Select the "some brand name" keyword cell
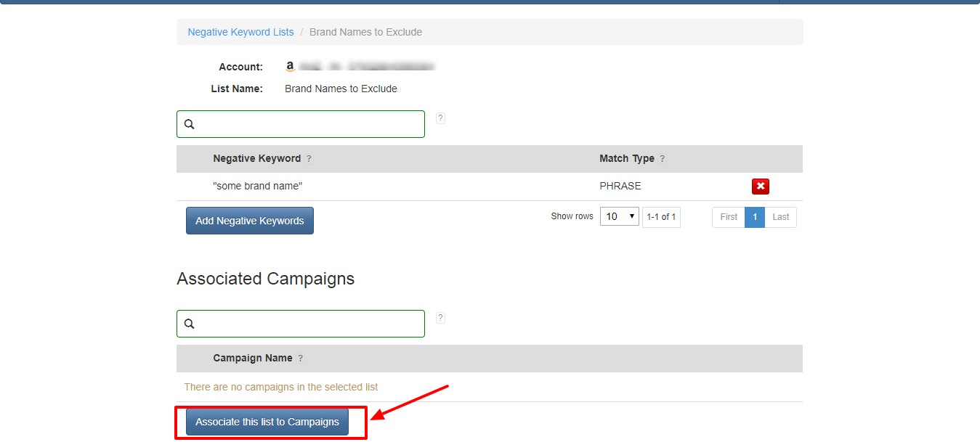This screenshot has height=442, width=980. (x=257, y=186)
